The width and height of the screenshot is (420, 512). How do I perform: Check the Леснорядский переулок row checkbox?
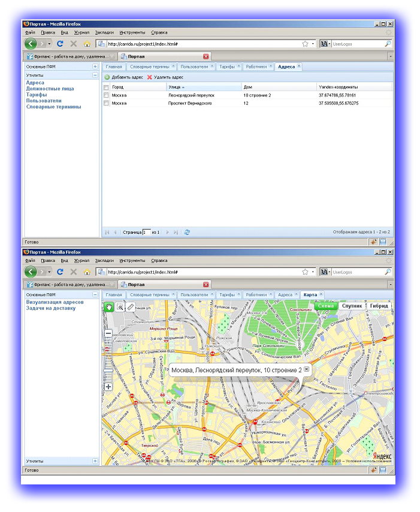106,95
